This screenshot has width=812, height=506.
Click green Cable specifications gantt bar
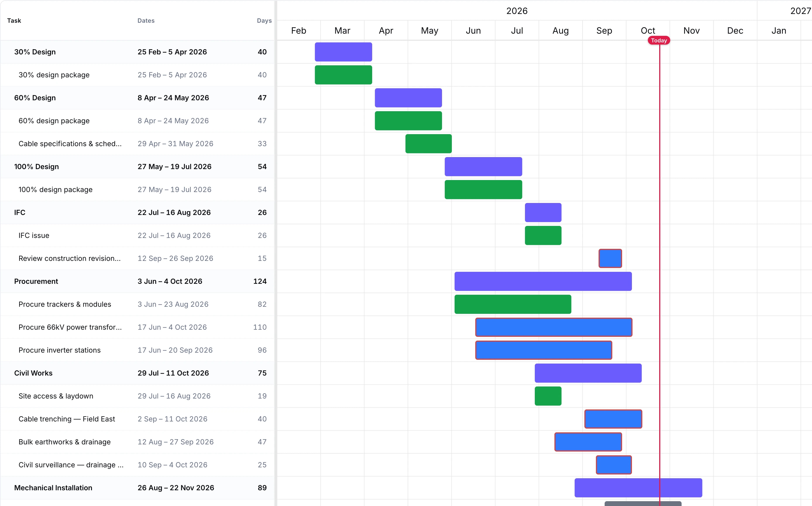click(428, 144)
